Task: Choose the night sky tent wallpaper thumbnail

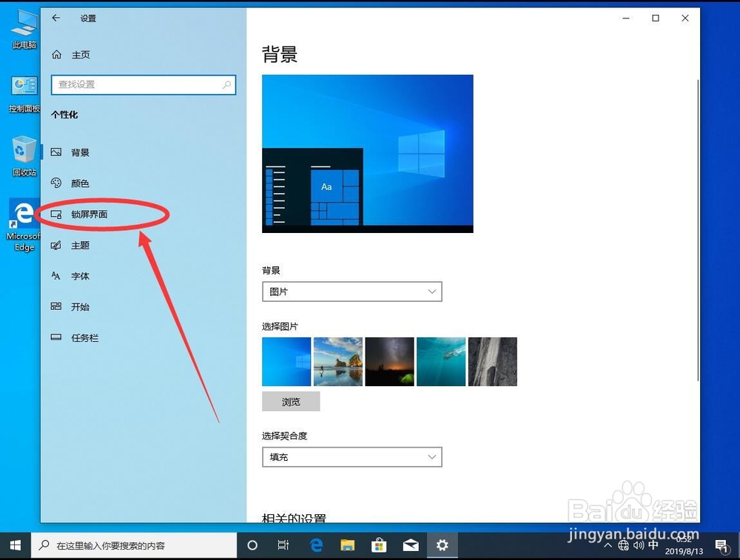Action: [x=389, y=362]
